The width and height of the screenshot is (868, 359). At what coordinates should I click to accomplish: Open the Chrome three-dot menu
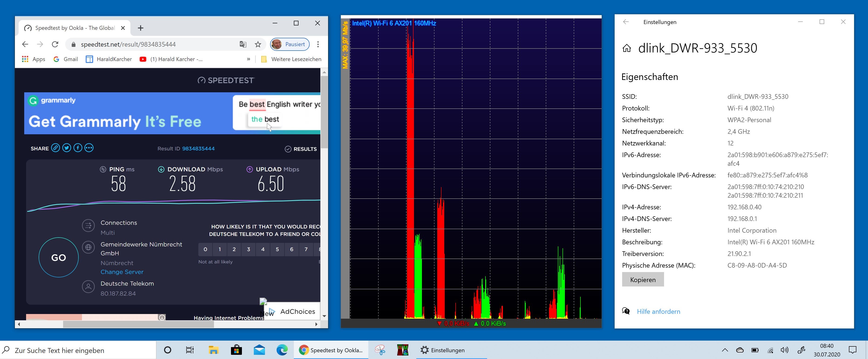pos(318,44)
